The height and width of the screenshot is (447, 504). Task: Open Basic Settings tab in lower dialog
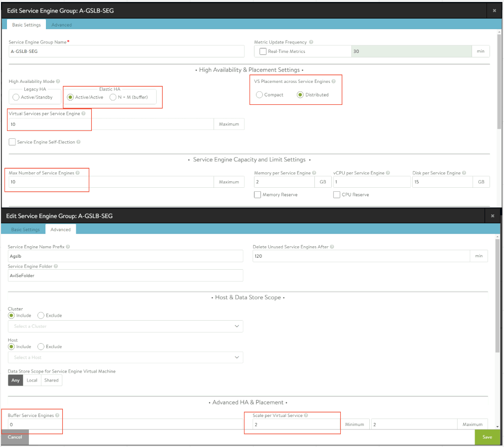[25, 230]
